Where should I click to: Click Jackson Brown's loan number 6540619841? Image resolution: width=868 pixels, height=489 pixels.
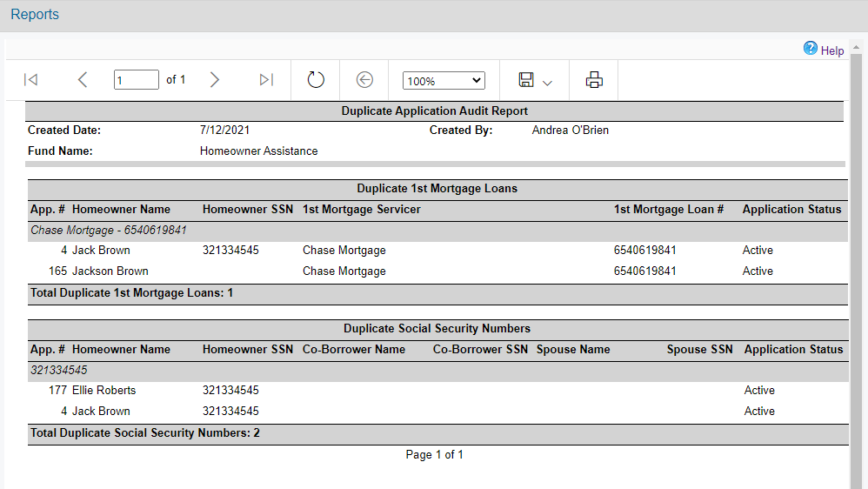tap(644, 271)
